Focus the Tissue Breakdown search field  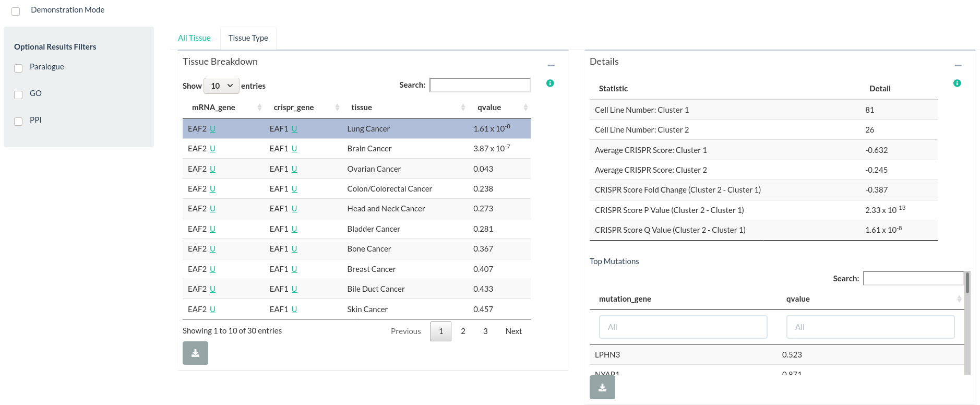(x=480, y=85)
